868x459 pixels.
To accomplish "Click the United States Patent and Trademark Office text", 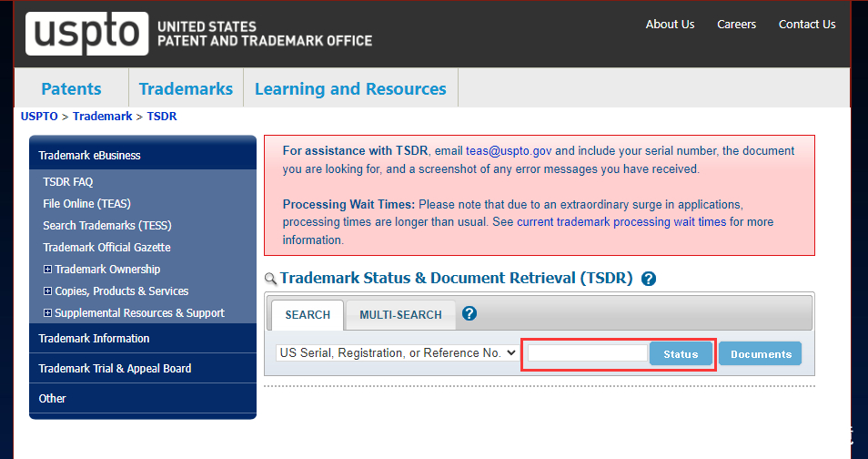I will 265,34.
